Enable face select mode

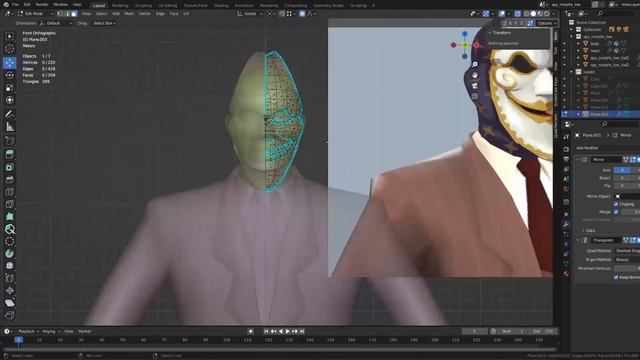pyautogui.click(x=73, y=13)
